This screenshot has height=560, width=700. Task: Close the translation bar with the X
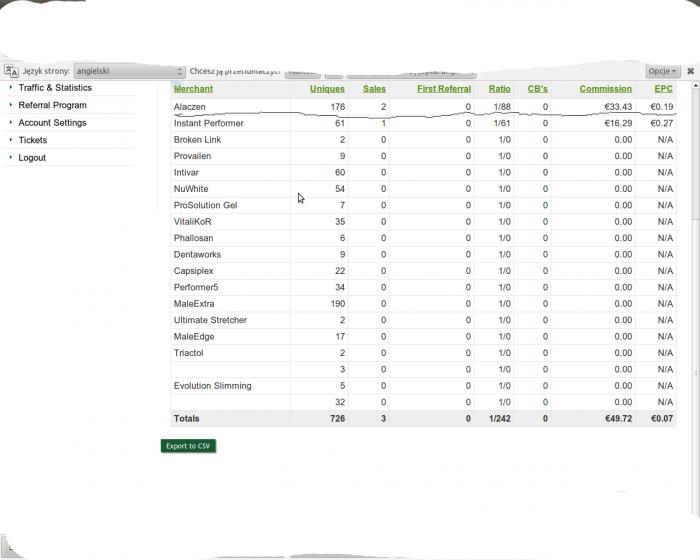[690, 71]
